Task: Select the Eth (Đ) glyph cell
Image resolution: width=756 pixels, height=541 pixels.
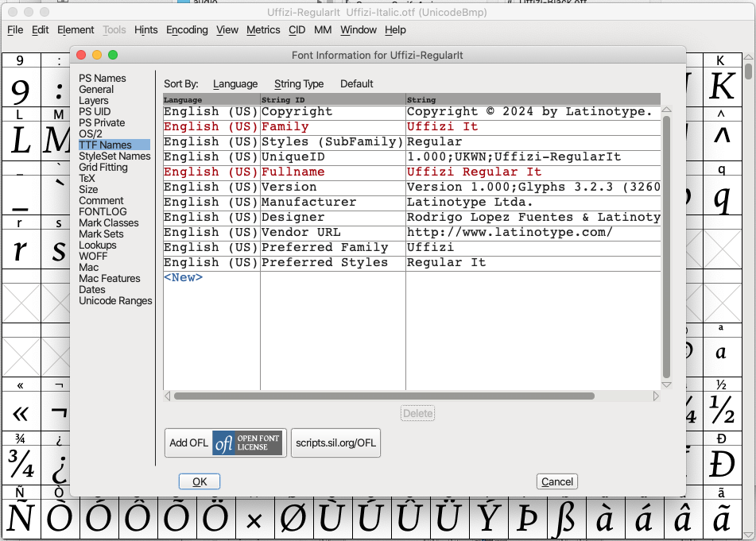Action: tap(722, 465)
